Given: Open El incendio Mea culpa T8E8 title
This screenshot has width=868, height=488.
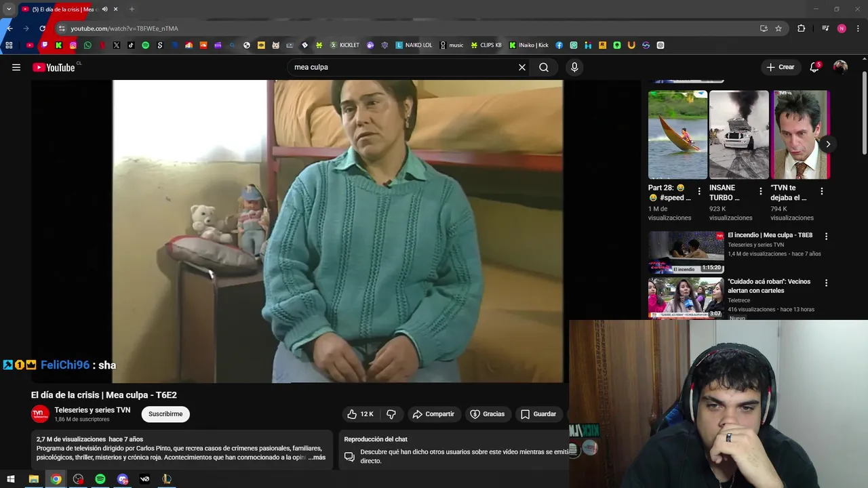Looking at the screenshot, I should tap(770, 235).
